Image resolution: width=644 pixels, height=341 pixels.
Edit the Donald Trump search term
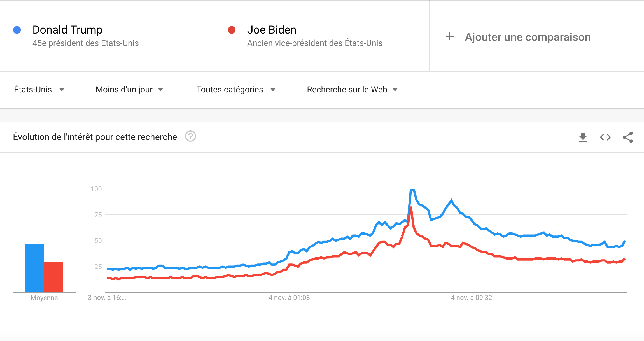(67, 30)
